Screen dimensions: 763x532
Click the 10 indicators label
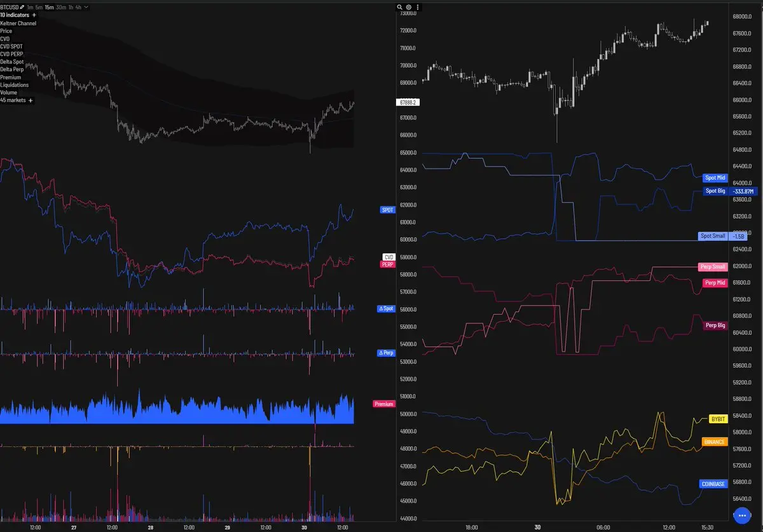15,15
